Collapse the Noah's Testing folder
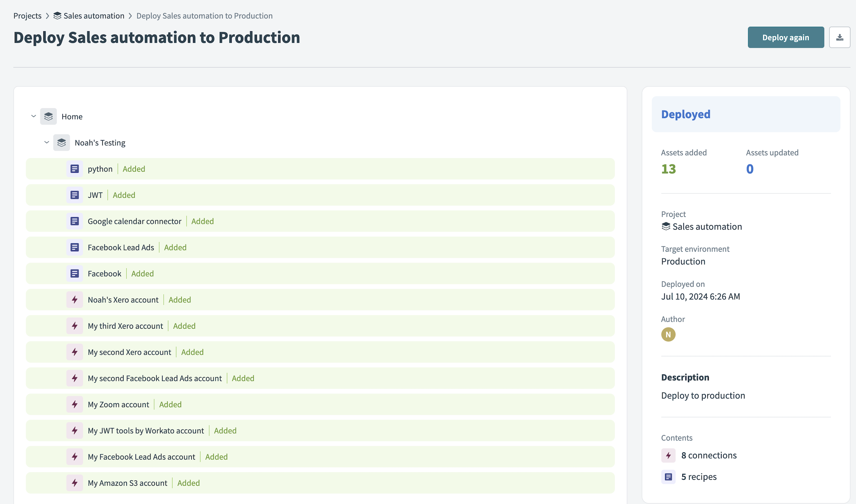The height and width of the screenshot is (504, 856). (47, 142)
